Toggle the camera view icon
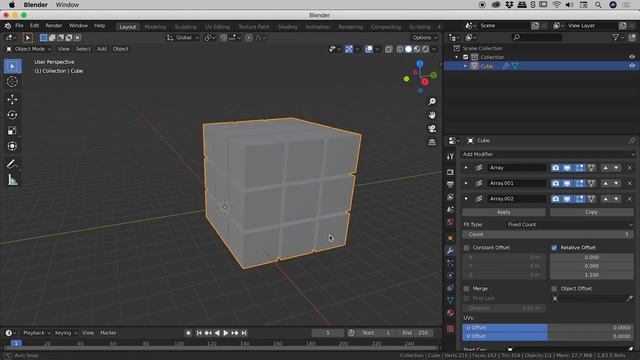Image resolution: width=640 pixels, height=360 pixels. (x=432, y=129)
